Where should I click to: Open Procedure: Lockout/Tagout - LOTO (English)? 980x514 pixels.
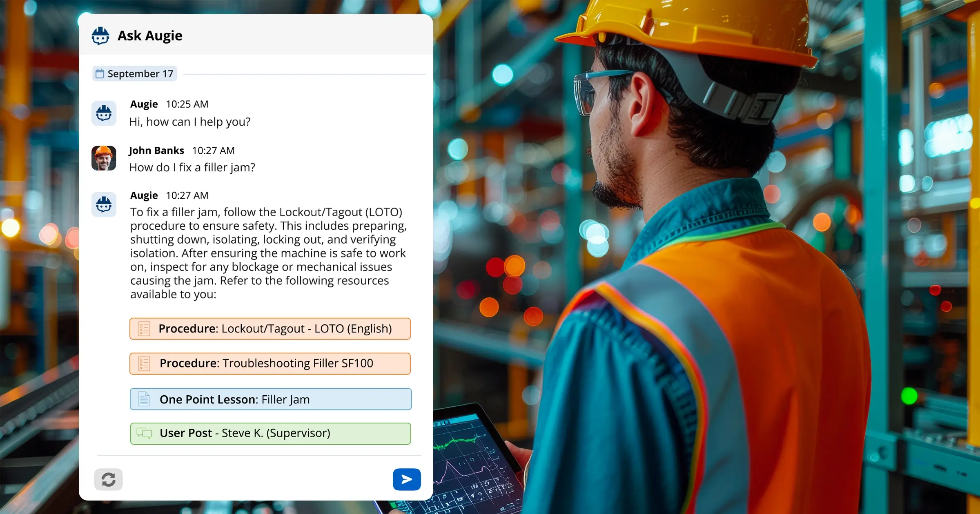point(270,329)
